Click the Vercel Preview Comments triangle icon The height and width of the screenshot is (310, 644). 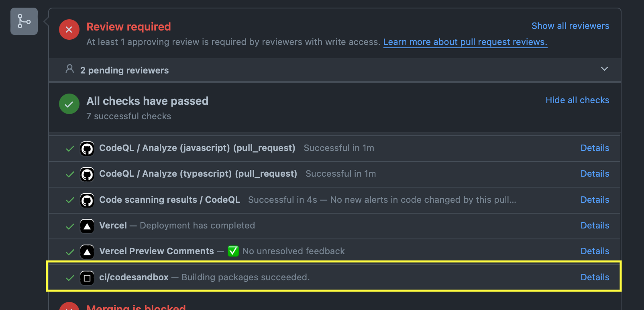click(x=87, y=251)
